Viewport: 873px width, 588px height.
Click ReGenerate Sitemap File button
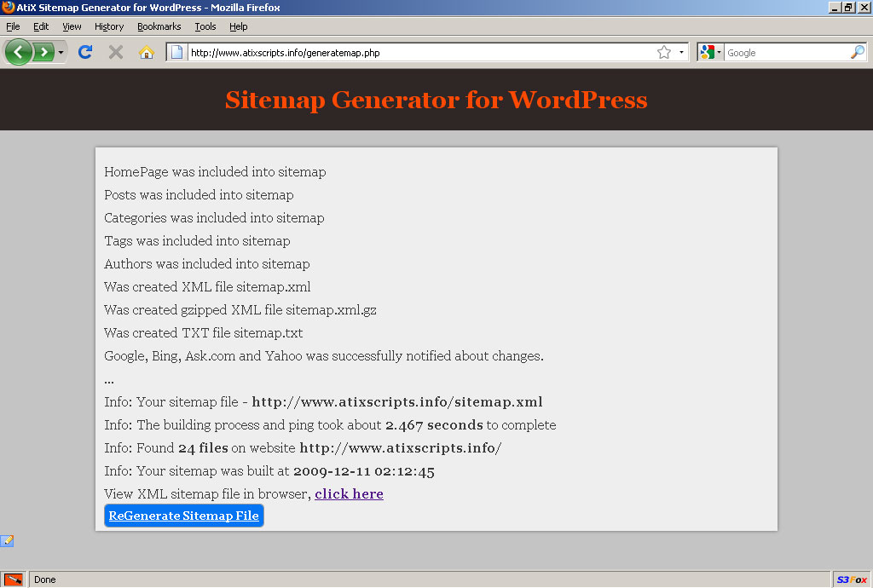tap(184, 516)
